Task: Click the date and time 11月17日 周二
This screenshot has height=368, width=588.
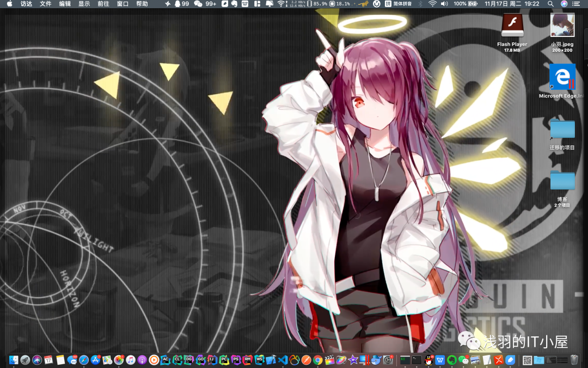Action: (503, 4)
